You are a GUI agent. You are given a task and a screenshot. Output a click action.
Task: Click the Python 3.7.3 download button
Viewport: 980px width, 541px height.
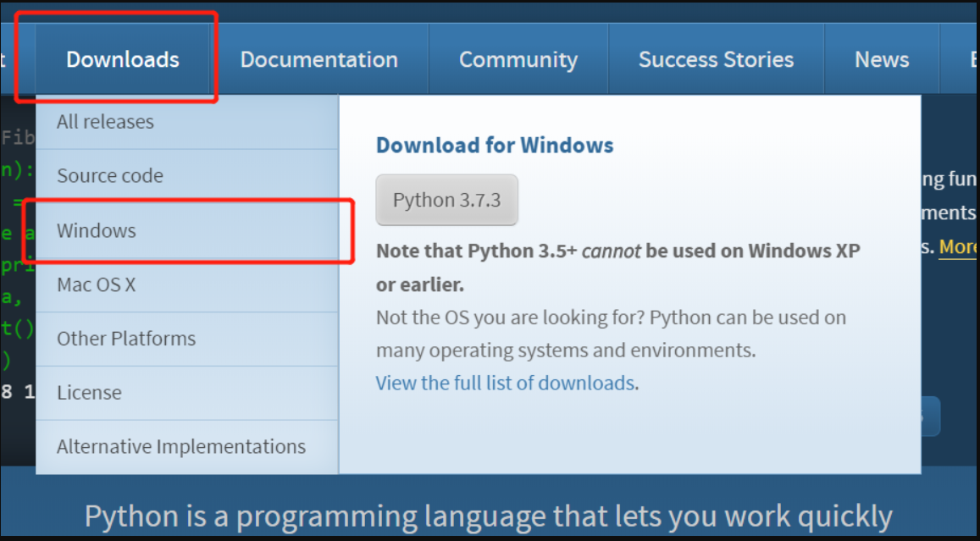coord(447,200)
